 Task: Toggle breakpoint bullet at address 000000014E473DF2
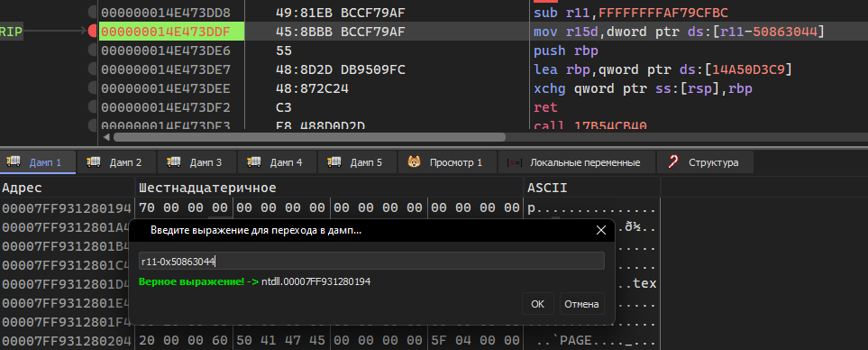click(x=93, y=107)
